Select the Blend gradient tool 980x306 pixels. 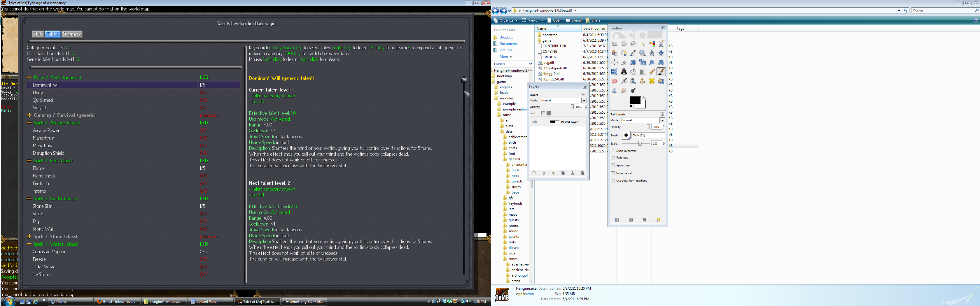click(643, 71)
